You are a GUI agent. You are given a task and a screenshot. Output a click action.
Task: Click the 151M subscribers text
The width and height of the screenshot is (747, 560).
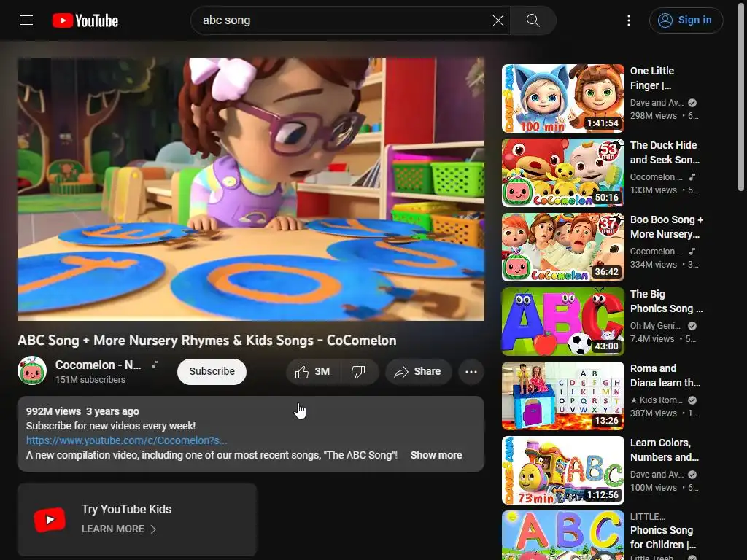[x=90, y=379]
